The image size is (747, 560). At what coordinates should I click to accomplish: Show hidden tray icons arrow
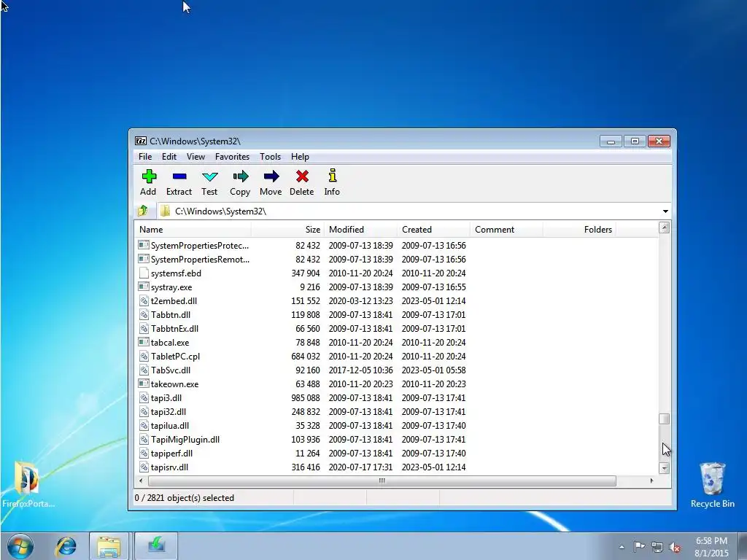click(622, 547)
